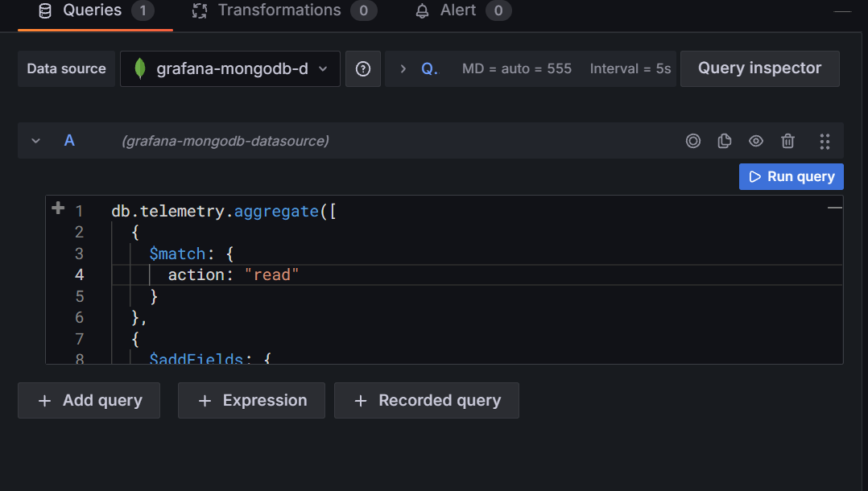Click the query A help circle icon
Viewport: 868px width, 491px height.
tap(693, 141)
